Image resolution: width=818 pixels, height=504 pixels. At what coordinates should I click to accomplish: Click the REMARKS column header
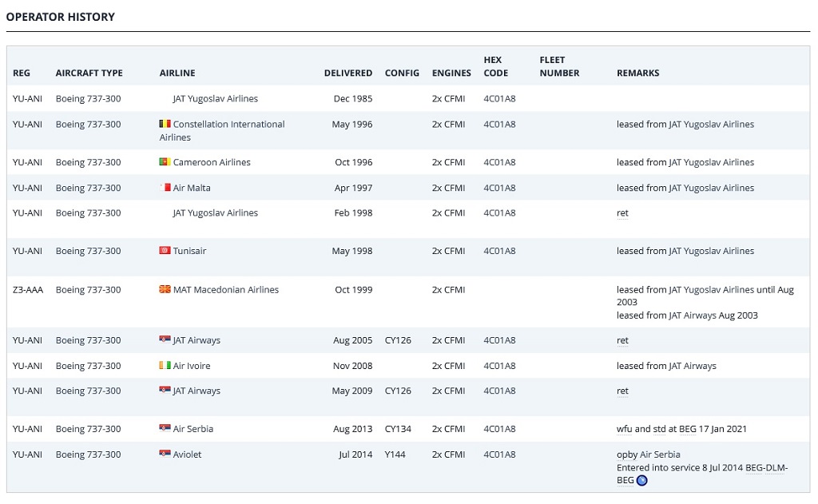point(638,73)
